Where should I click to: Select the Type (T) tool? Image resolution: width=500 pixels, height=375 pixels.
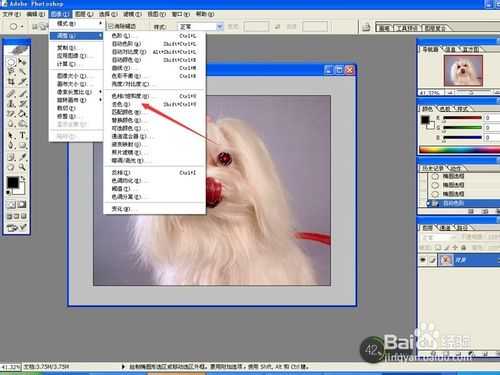coord(22,135)
